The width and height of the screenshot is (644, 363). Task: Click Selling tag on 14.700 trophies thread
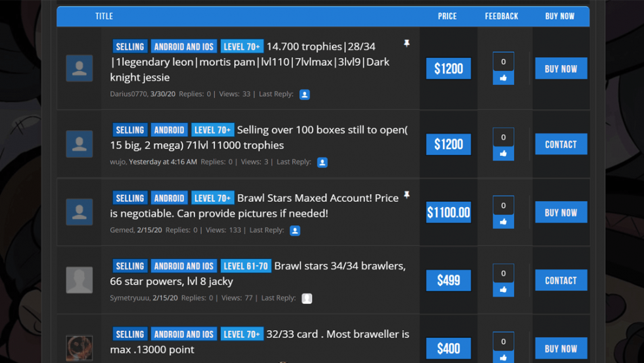(x=130, y=47)
